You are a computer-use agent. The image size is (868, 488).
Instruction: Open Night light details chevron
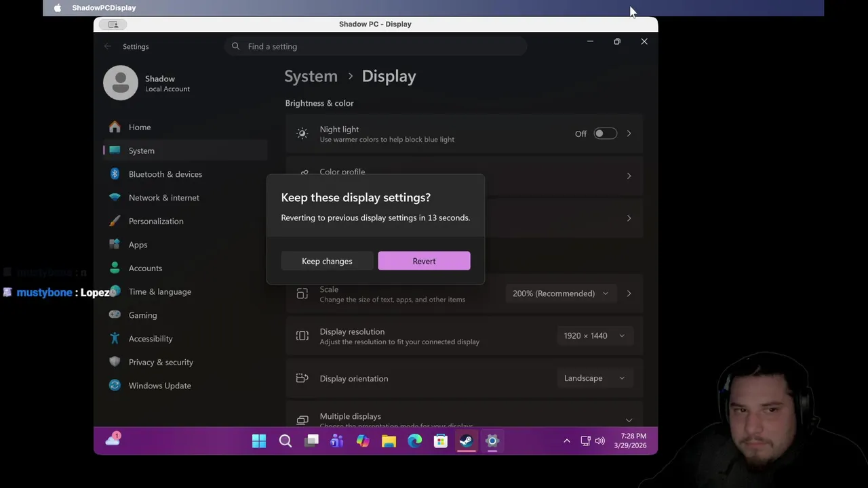click(629, 134)
